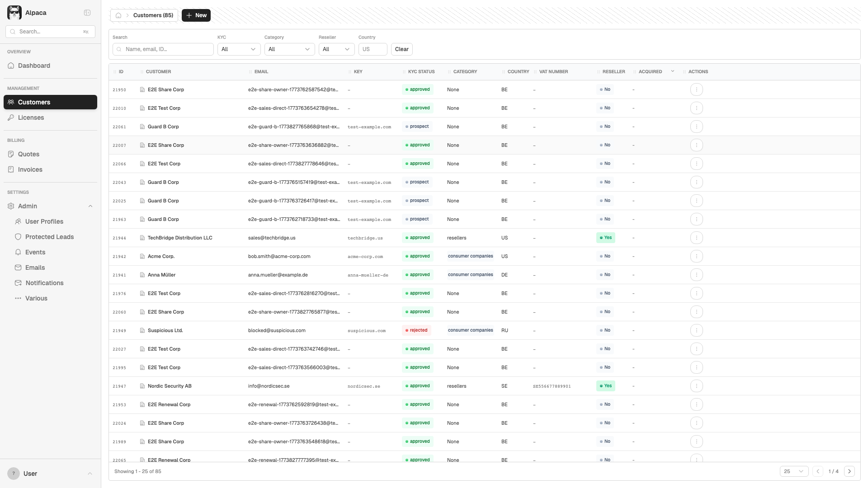Image resolution: width=868 pixels, height=488 pixels.
Task: Click the Yes reseller badge for Nordic Security AB
Action: click(606, 386)
